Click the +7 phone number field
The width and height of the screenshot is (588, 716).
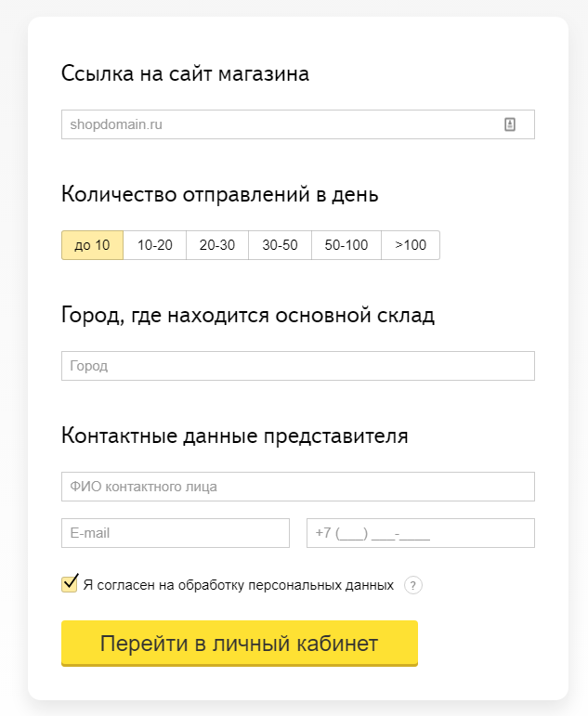pyautogui.click(x=421, y=533)
